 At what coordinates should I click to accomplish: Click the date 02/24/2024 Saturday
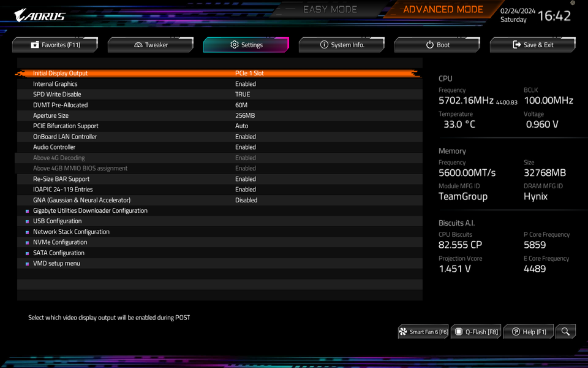coord(518,15)
